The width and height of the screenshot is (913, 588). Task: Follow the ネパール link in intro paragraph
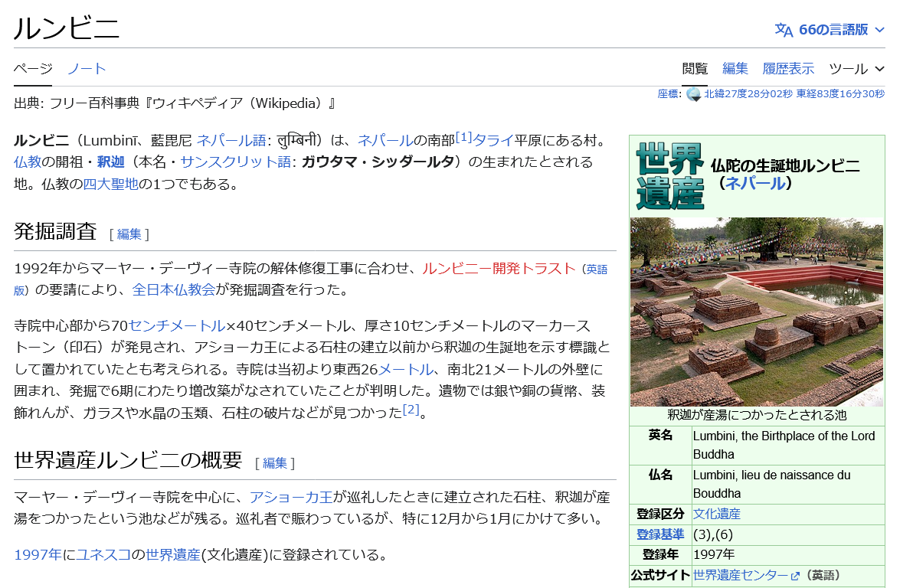click(385, 140)
